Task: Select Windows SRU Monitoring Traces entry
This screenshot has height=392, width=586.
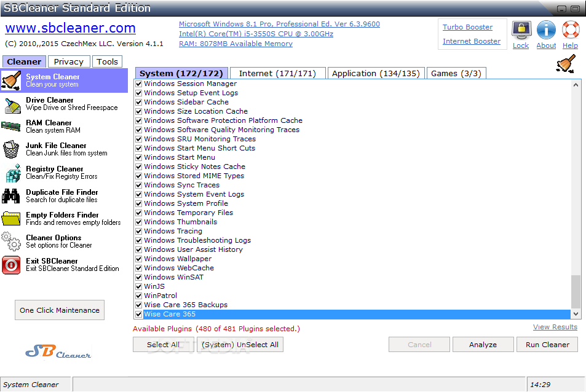Action: pos(200,139)
